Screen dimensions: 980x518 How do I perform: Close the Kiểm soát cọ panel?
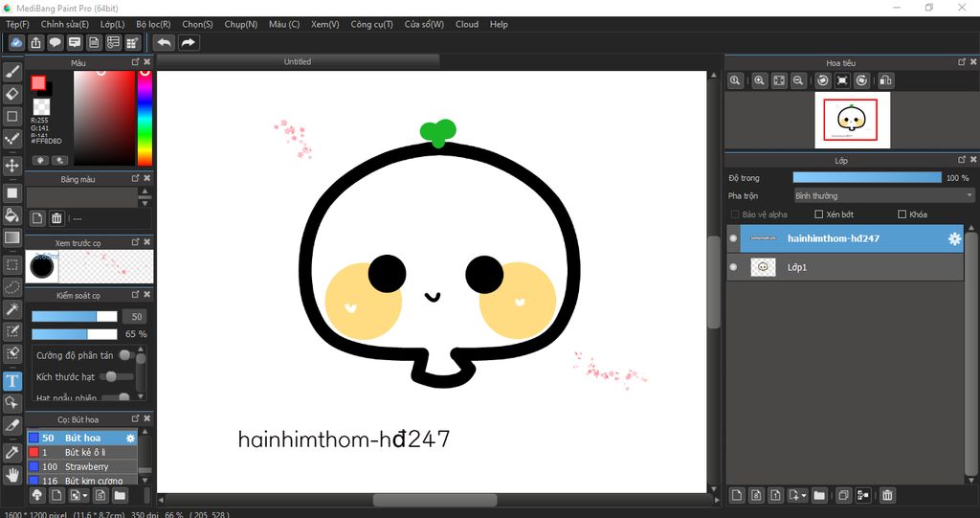point(146,294)
